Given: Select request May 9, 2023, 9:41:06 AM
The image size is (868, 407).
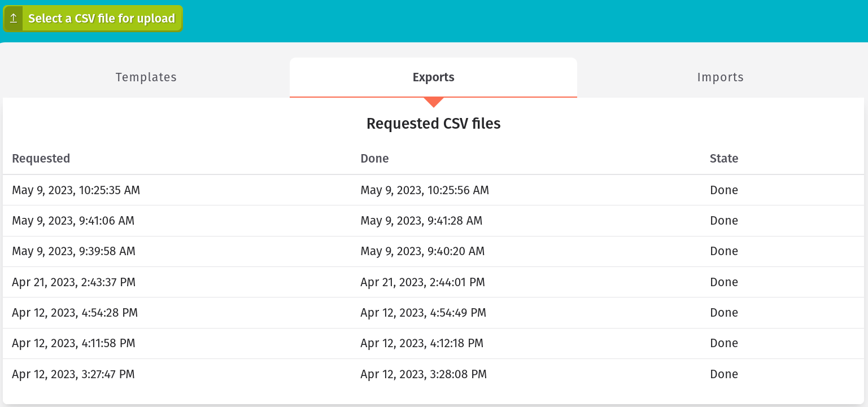Looking at the screenshot, I should 73,221.
